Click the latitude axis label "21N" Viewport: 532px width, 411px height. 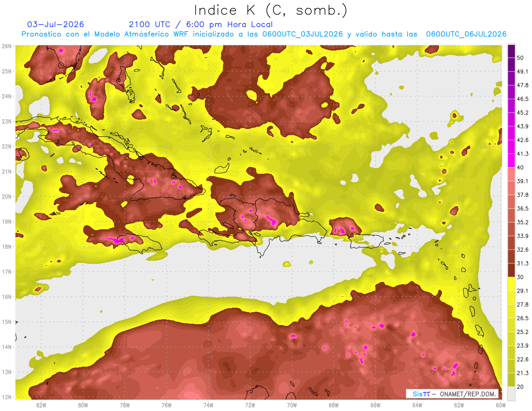click(x=7, y=172)
